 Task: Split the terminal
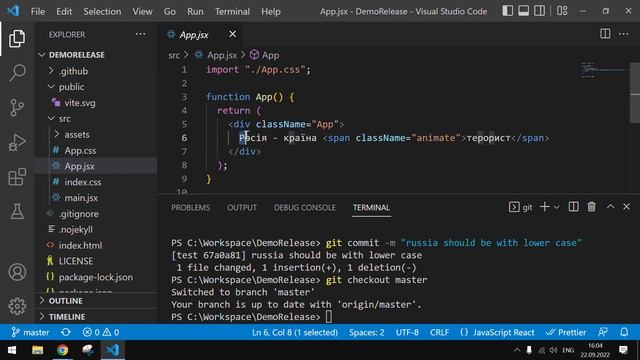point(573,207)
